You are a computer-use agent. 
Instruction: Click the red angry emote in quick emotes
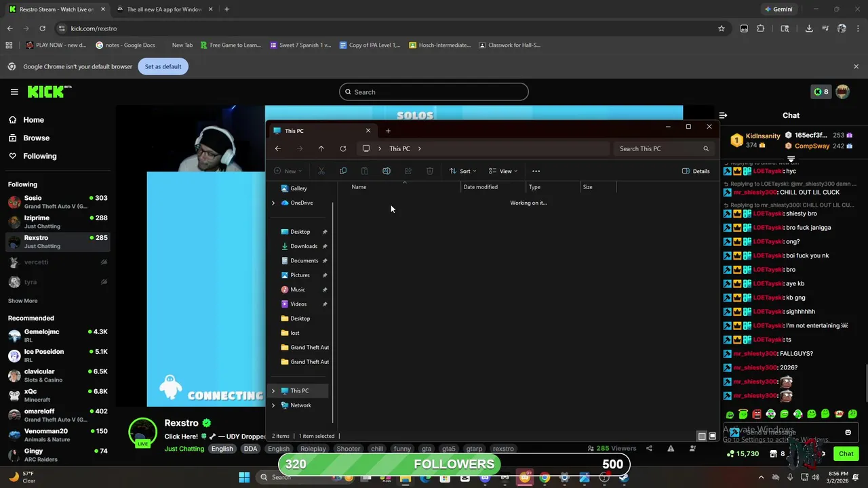tap(757, 414)
